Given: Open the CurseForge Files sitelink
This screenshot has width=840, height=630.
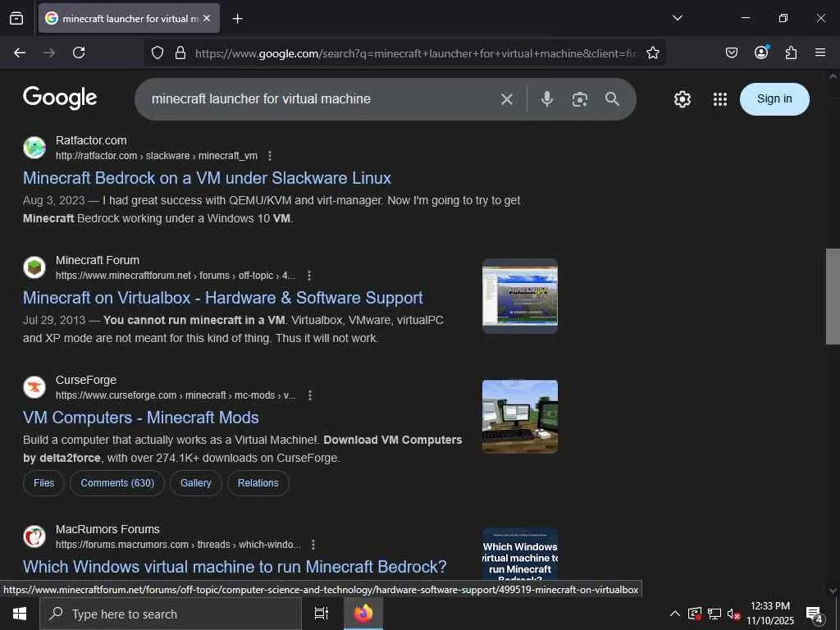Looking at the screenshot, I should click(44, 483).
